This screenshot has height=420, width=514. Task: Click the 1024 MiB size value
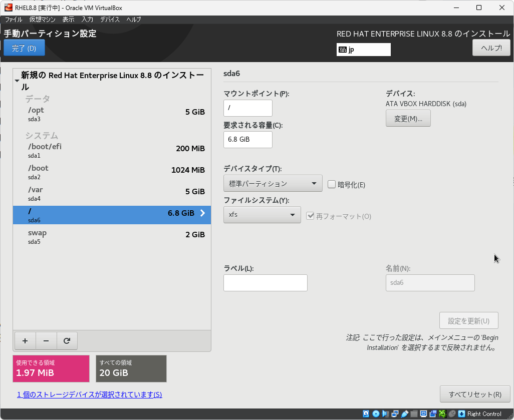[188, 170]
